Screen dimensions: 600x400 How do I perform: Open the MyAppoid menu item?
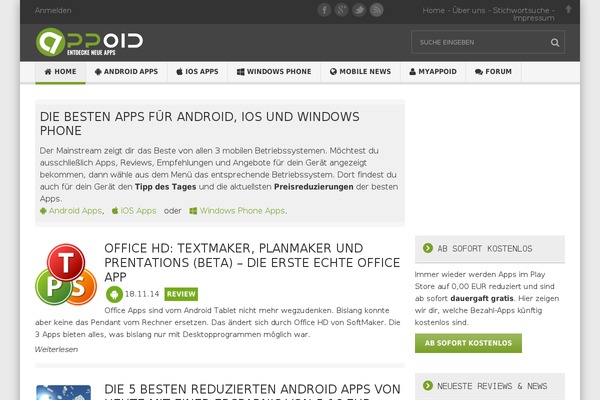tap(433, 72)
